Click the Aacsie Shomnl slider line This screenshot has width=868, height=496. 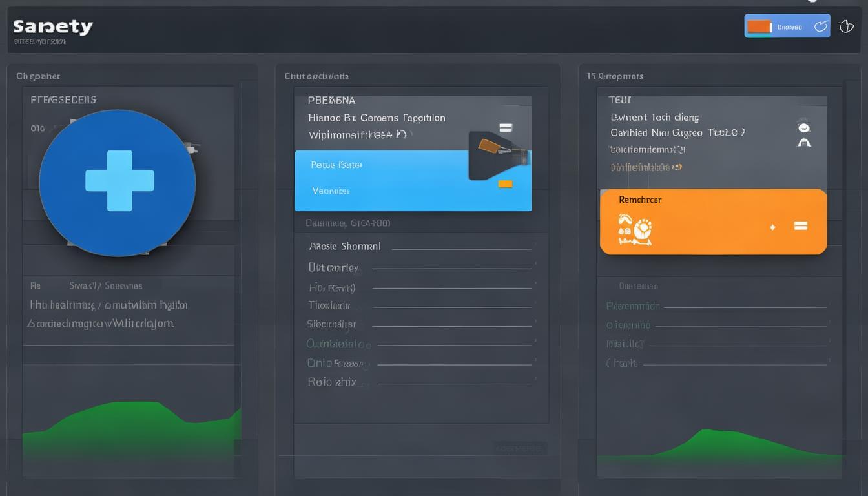click(461, 248)
